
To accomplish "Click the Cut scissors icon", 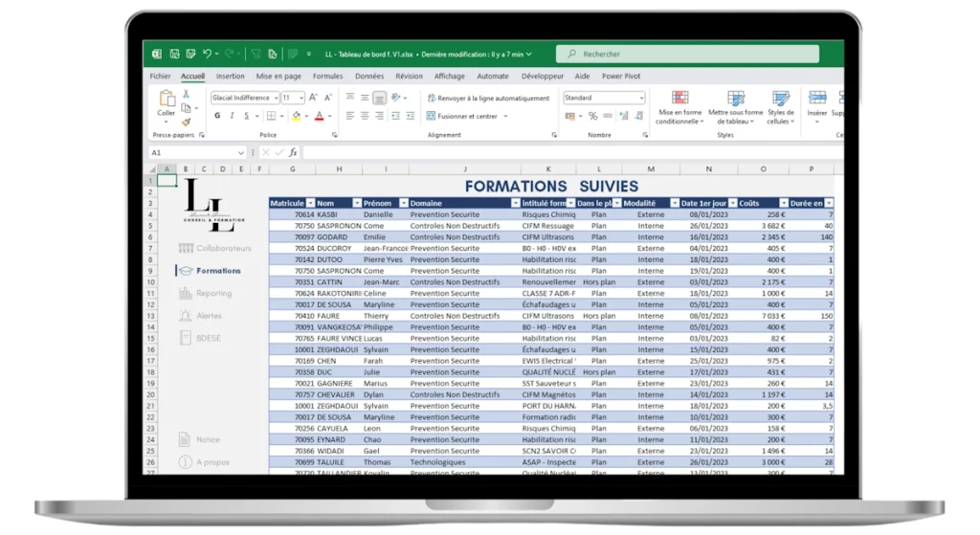I will [x=186, y=94].
